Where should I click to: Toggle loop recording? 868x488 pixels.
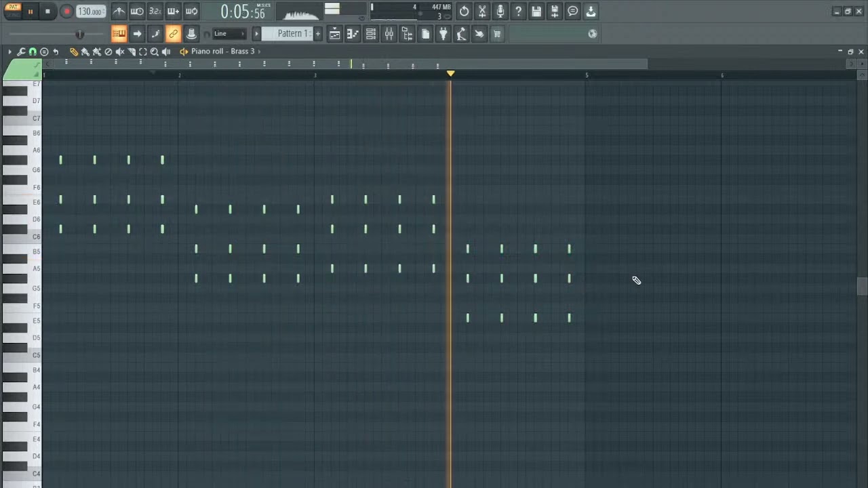(192, 12)
